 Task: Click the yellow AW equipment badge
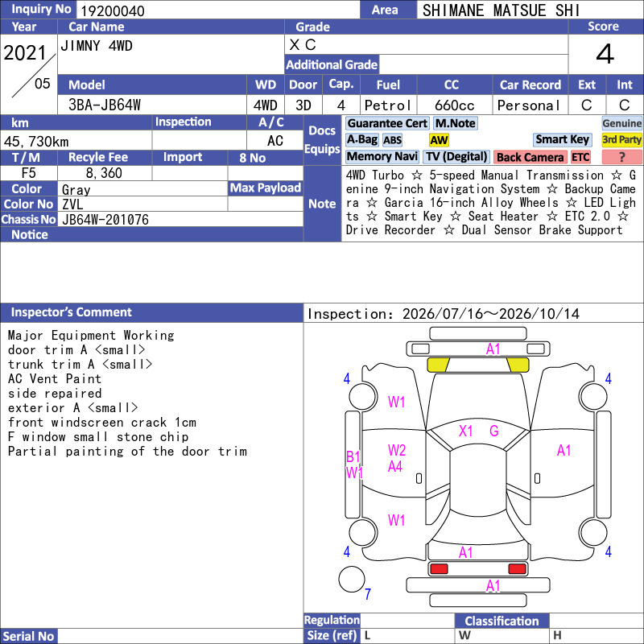coord(439,140)
